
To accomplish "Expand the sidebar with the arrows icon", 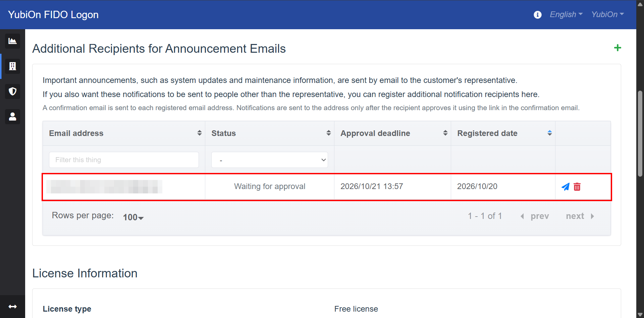I will tap(12, 307).
